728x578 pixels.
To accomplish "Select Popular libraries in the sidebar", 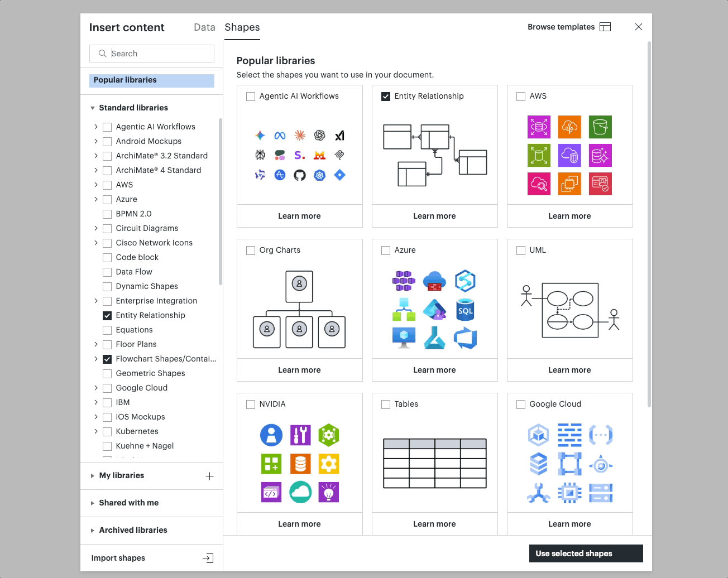I will point(152,80).
